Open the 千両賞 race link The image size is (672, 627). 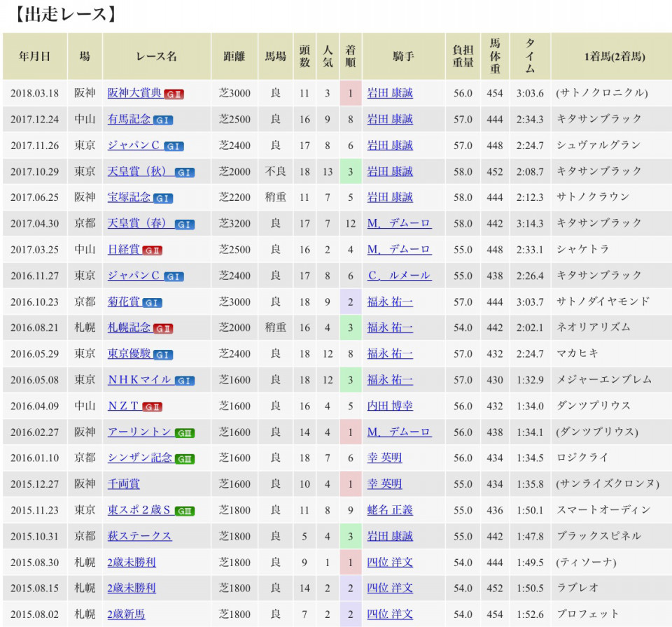pyautogui.click(x=123, y=484)
